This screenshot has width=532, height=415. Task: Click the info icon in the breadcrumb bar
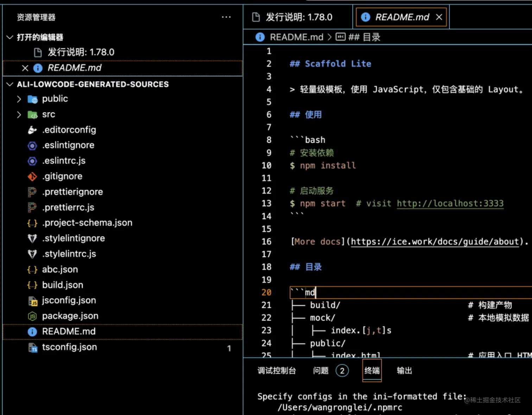(x=260, y=37)
